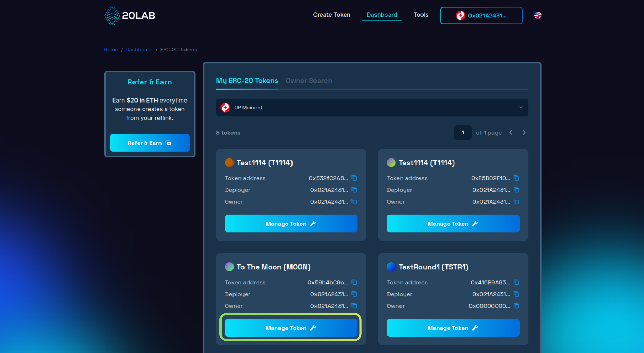Open Create Token menu

click(332, 15)
